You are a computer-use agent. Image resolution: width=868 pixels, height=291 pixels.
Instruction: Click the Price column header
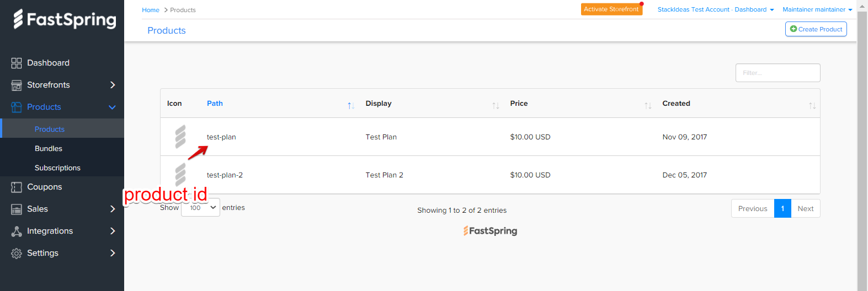(519, 103)
